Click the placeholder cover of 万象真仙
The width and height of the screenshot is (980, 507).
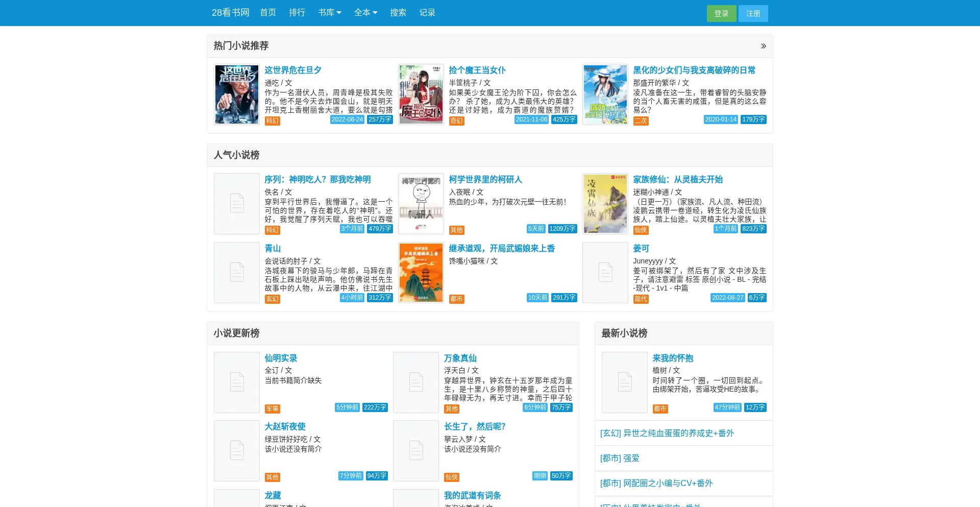coord(416,382)
